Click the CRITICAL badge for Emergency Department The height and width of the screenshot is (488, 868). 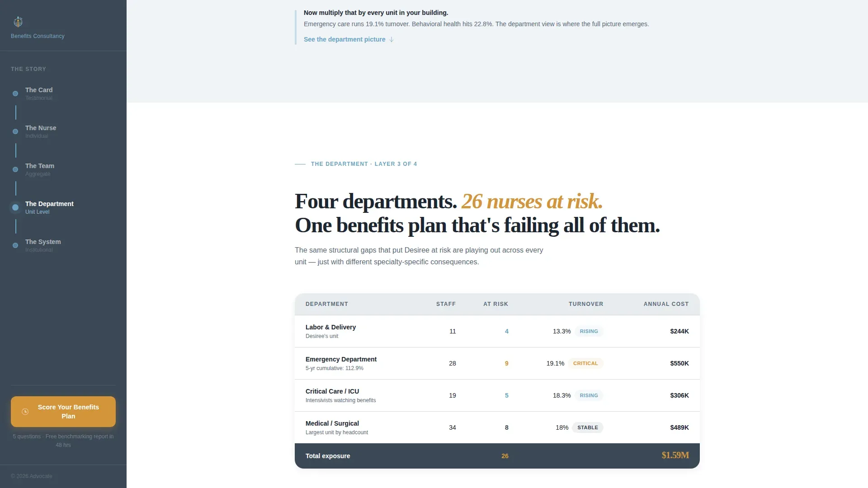(x=585, y=363)
